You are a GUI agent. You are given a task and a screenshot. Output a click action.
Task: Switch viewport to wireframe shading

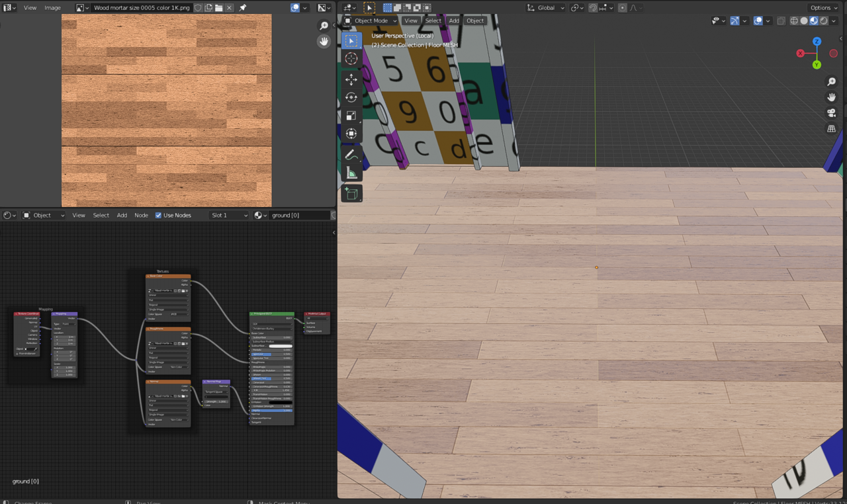[x=795, y=21]
